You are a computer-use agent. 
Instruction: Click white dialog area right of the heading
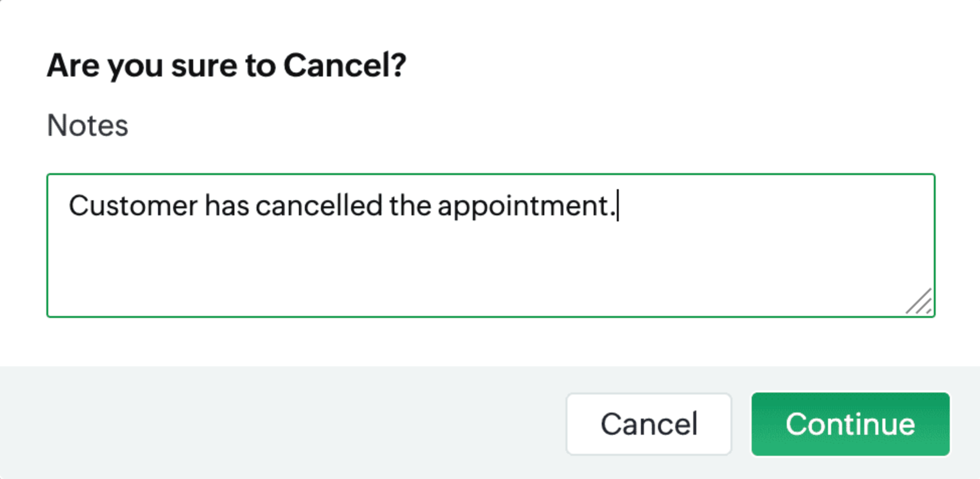tap(679, 65)
